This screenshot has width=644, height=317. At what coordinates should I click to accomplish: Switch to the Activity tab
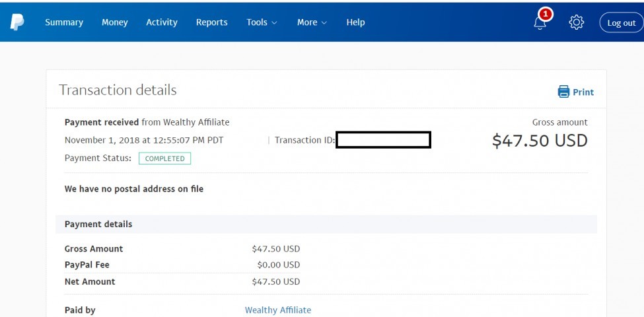pyautogui.click(x=162, y=22)
